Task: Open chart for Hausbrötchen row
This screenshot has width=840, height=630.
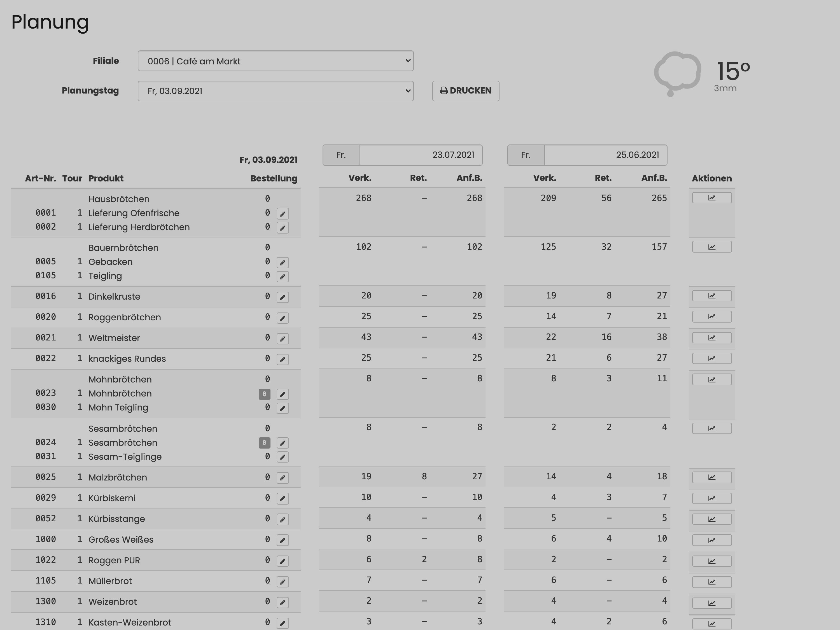Action: pos(712,198)
